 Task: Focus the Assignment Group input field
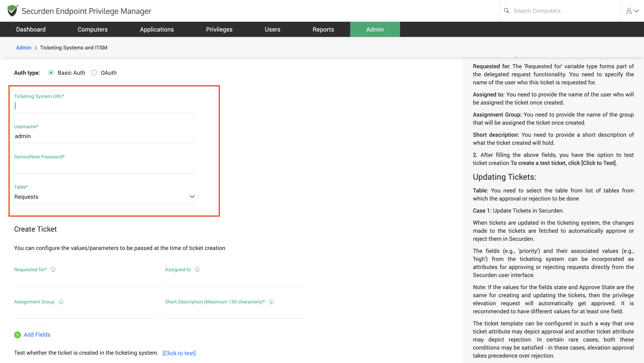point(85,312)
